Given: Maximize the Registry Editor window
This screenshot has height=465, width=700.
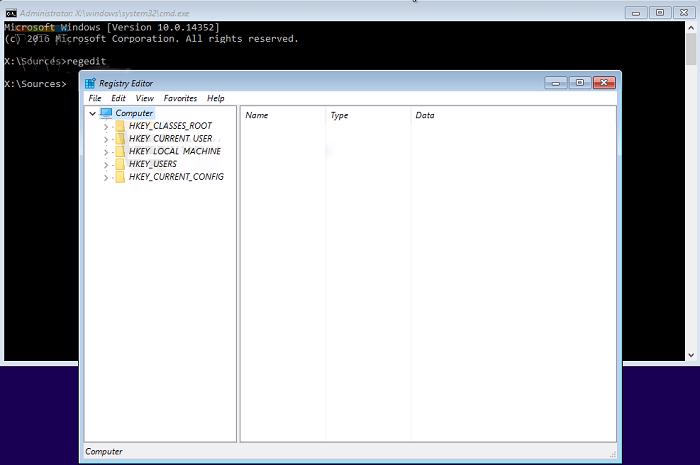Looking at the screenshot, I should (580, 83).
